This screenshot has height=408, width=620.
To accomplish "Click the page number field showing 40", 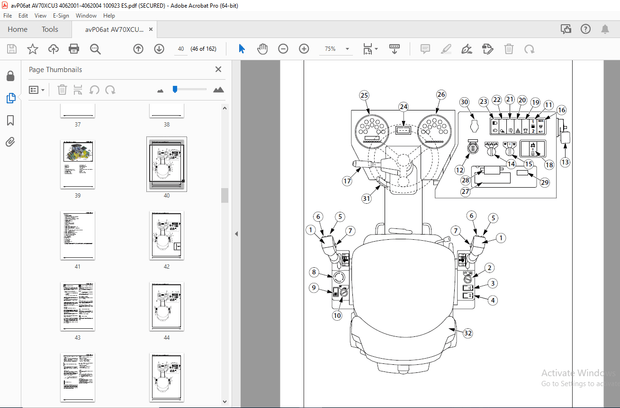I will click(181, 49).
